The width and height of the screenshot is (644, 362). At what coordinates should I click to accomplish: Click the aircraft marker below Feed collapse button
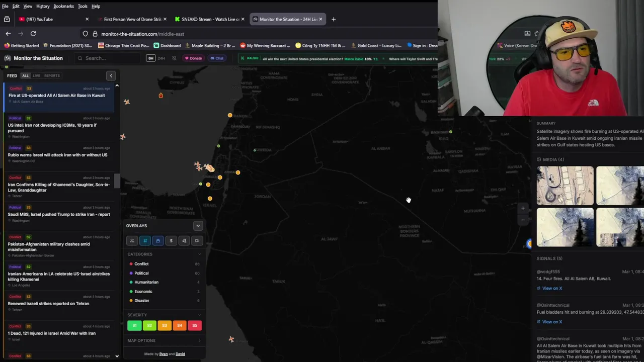pyautogui.click(x=126, y=102)
